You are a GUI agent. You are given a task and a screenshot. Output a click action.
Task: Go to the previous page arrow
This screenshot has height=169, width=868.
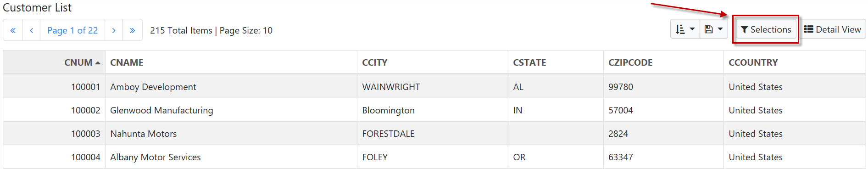pos(31,30)
